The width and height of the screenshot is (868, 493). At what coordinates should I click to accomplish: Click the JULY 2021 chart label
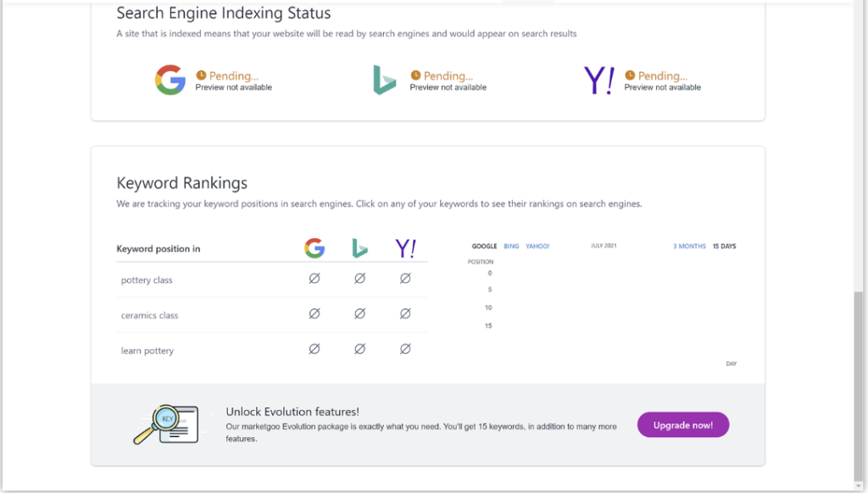click(604, 245)
